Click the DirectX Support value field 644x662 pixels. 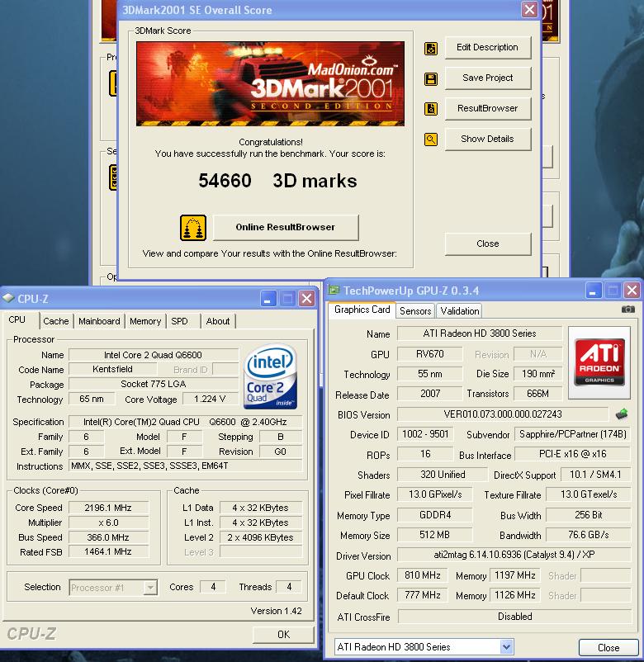[x=595, y=475]
